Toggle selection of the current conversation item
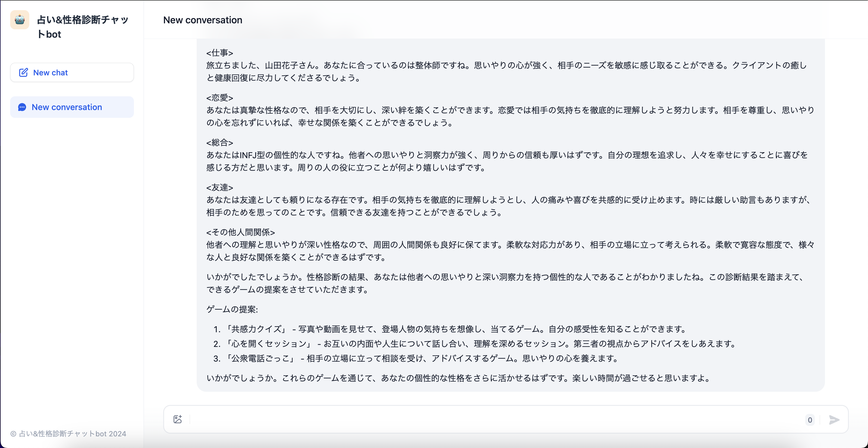This screenshot has height=448, width=868. (72, 107)
